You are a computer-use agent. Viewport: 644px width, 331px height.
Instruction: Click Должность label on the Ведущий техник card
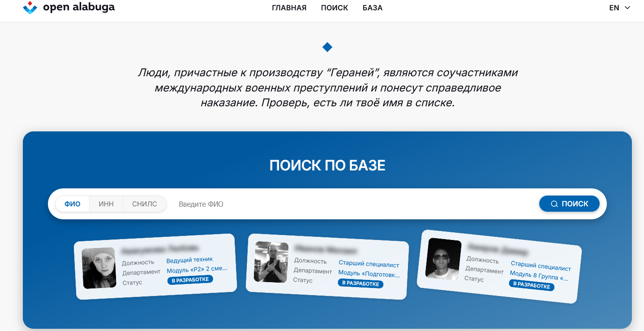(138, 262)
